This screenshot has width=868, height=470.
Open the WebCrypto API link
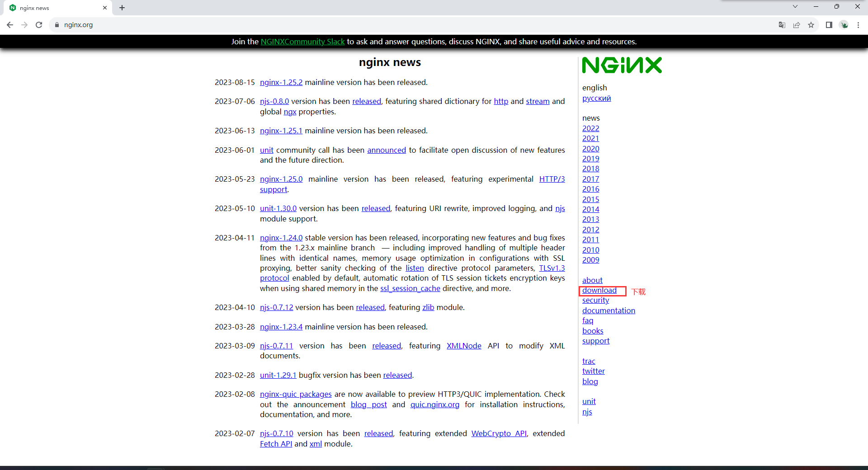coord(499,433)
